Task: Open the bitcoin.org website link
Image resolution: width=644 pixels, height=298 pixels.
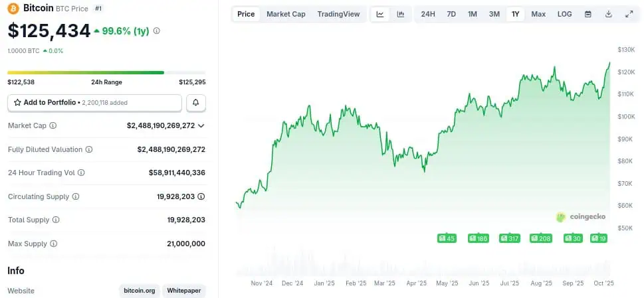Action: 140,291
